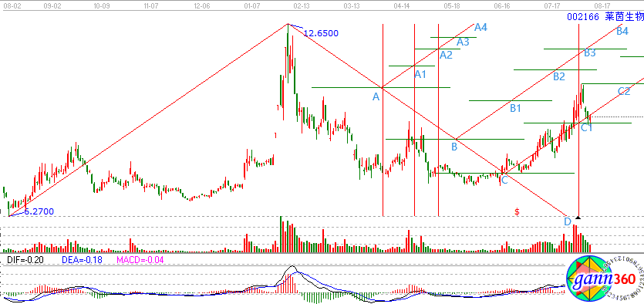Select the 06-16 date on the time axis
This screenshot has width=644, height=304.
click(x=502, y=5)
